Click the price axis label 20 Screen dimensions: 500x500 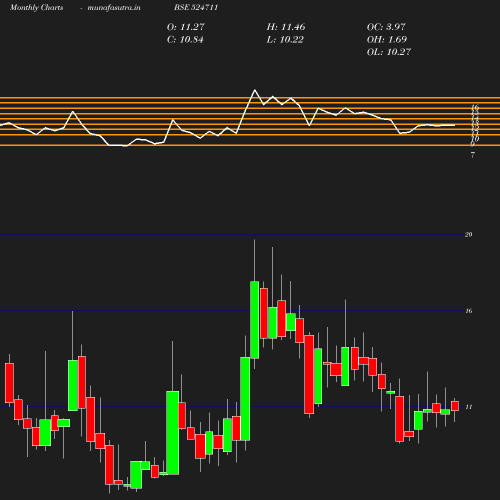pos(468,235)
